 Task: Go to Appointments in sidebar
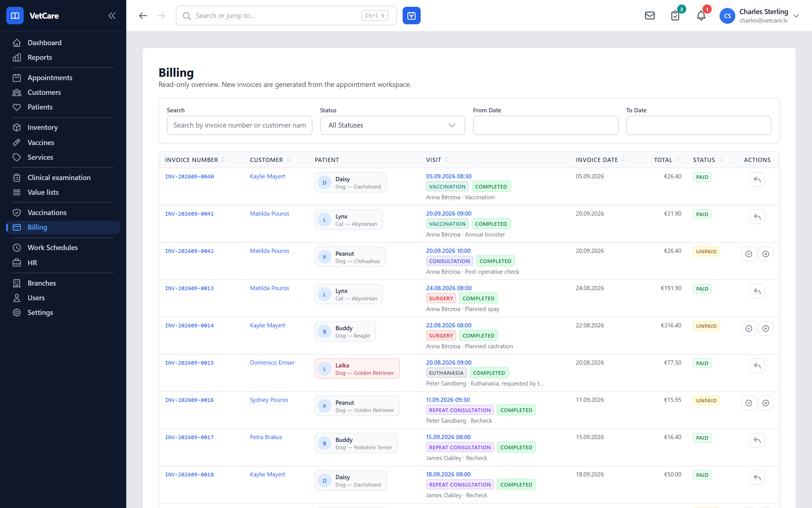63,78
